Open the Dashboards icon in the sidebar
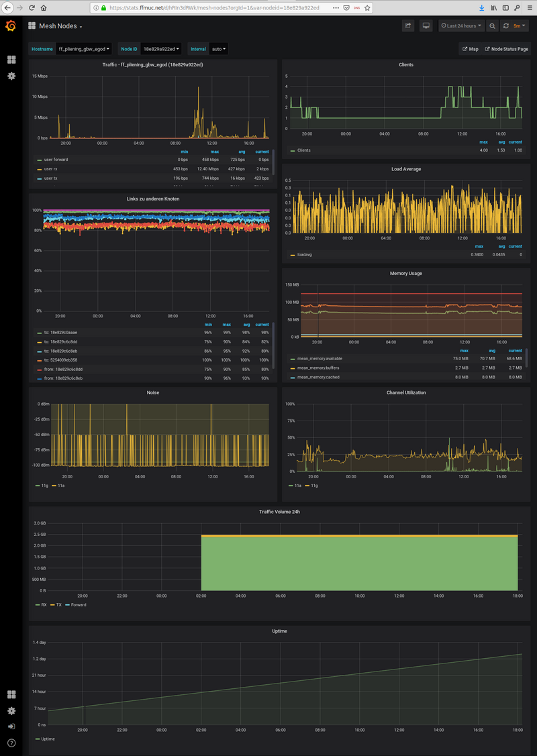 tap(11, 59)
